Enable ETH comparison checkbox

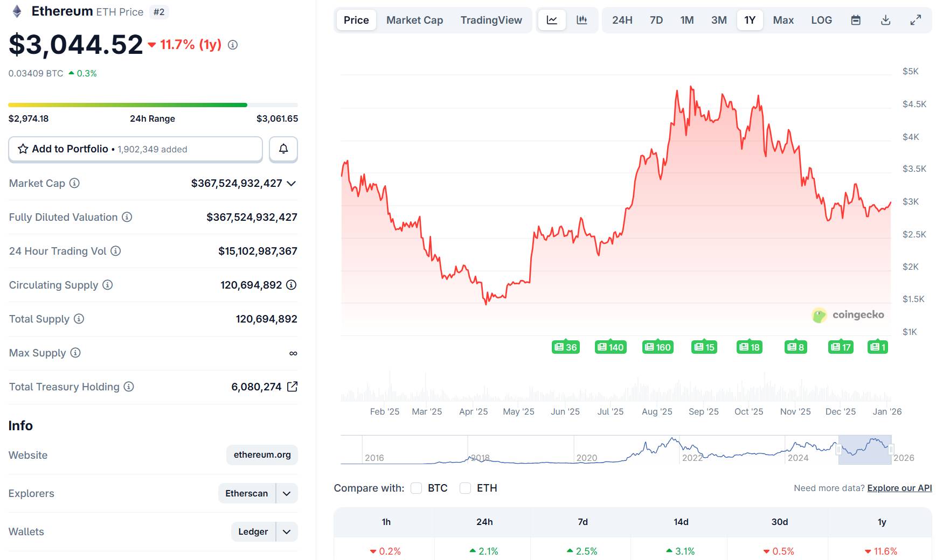click(465, 488)
